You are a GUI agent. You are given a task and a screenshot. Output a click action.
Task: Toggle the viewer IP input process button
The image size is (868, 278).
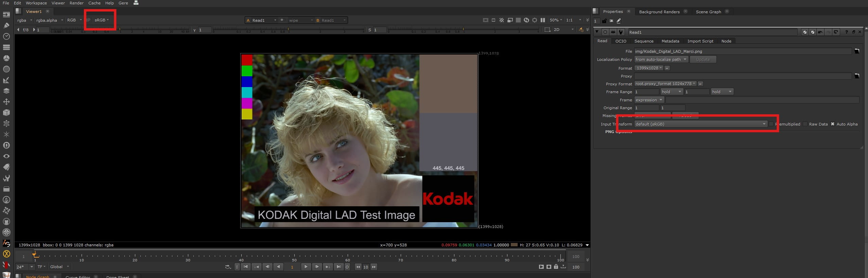[88, 20]
